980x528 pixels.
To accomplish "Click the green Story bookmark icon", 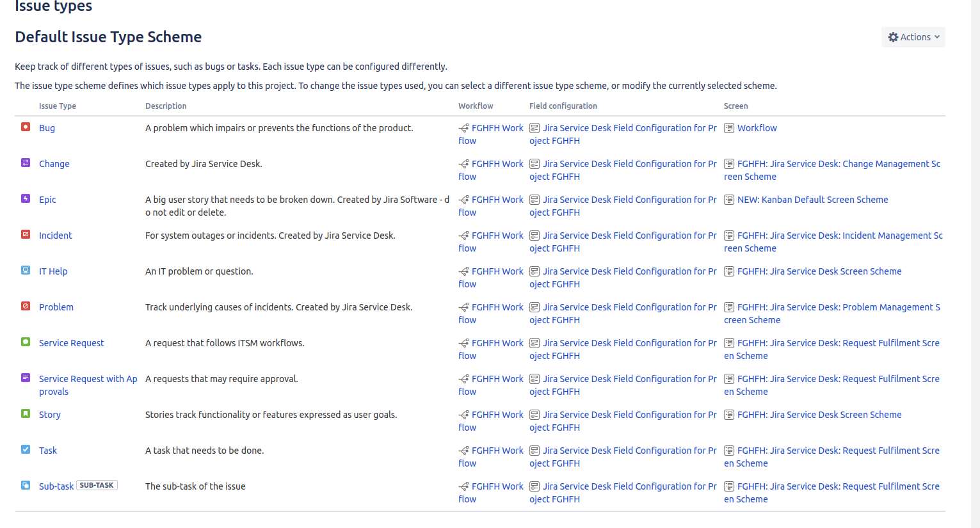I will pos(26,413).
